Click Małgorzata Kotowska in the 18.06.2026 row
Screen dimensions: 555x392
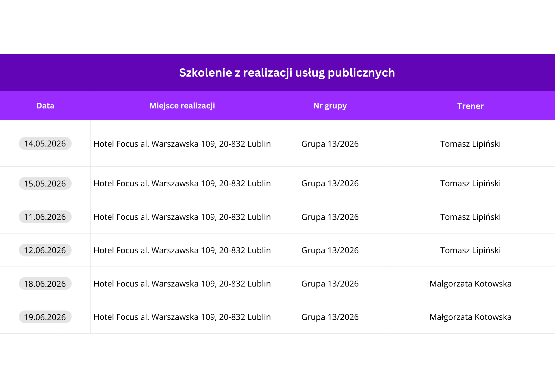click(x=470, y=284)
